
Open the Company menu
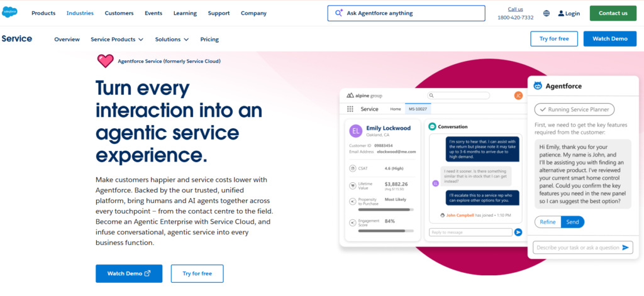coord(254,13)
